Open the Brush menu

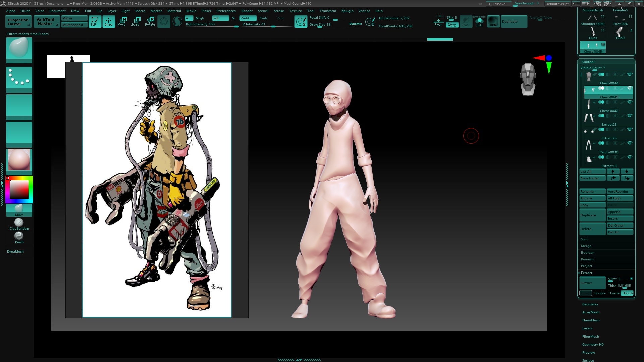pos(25,11)
